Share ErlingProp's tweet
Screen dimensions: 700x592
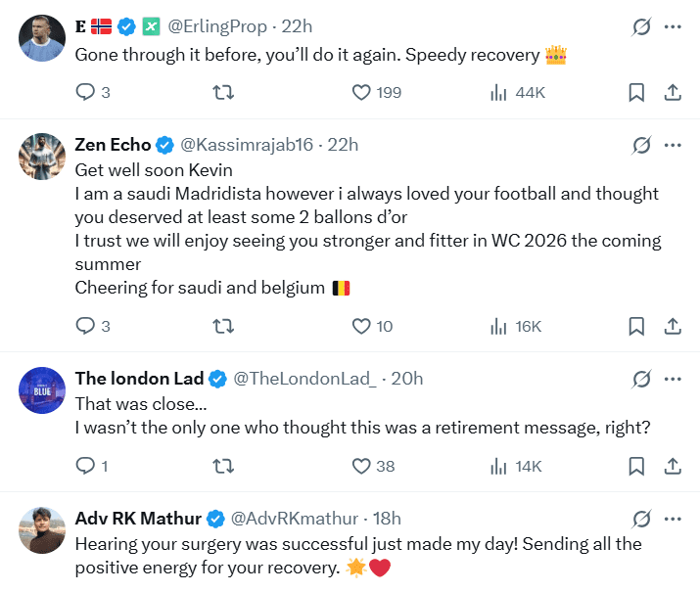point(674,92)
